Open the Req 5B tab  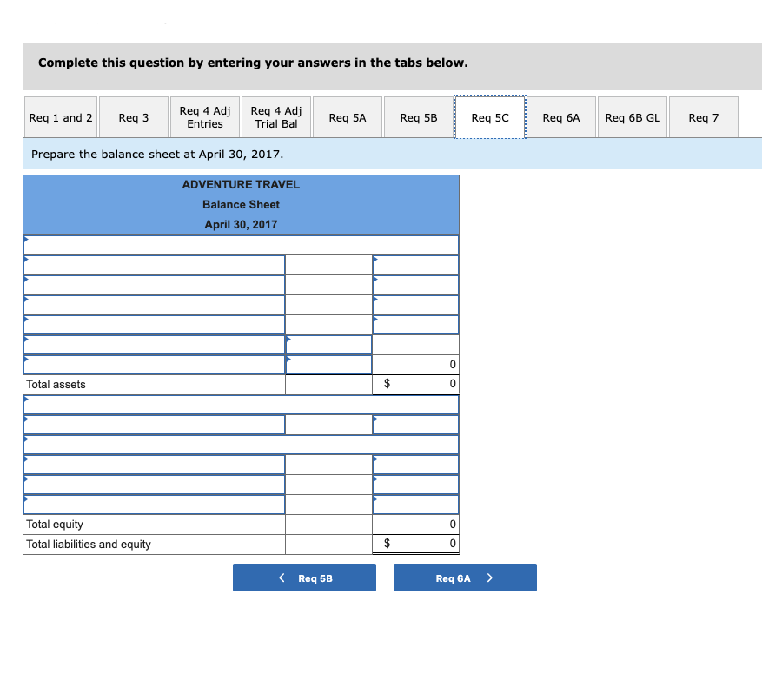coord(418,116)
